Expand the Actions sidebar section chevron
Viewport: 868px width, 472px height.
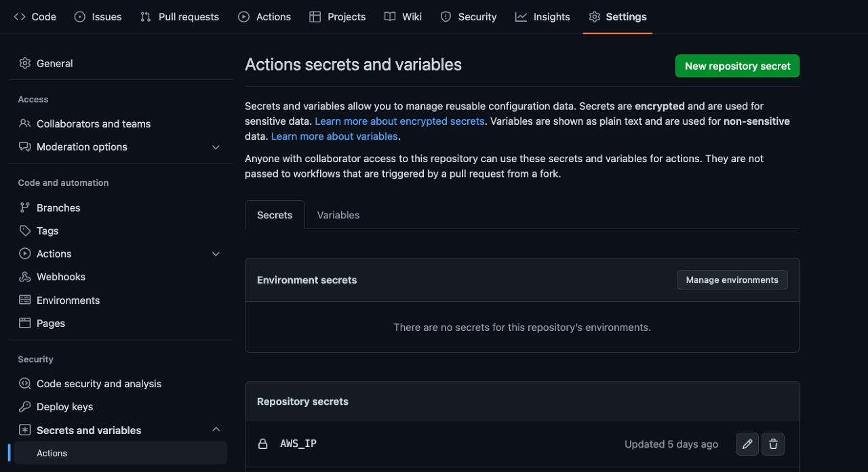216,254
